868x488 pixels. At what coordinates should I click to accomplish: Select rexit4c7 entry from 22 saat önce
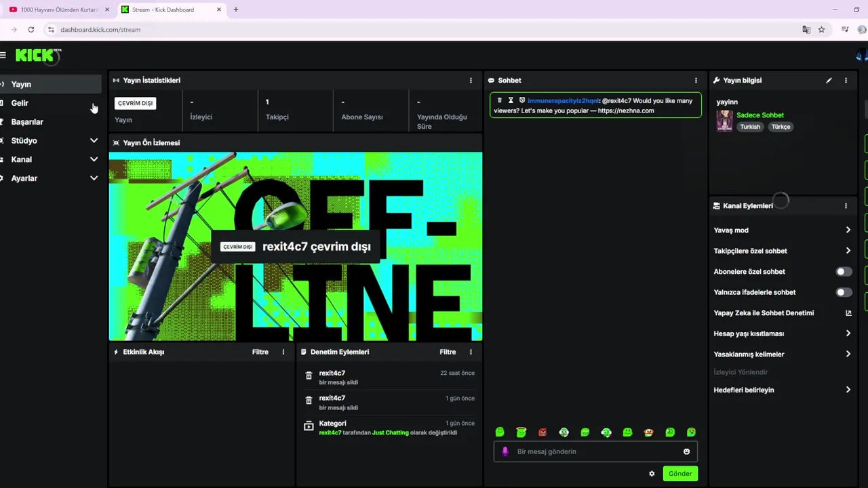click(x=391, y=378)
